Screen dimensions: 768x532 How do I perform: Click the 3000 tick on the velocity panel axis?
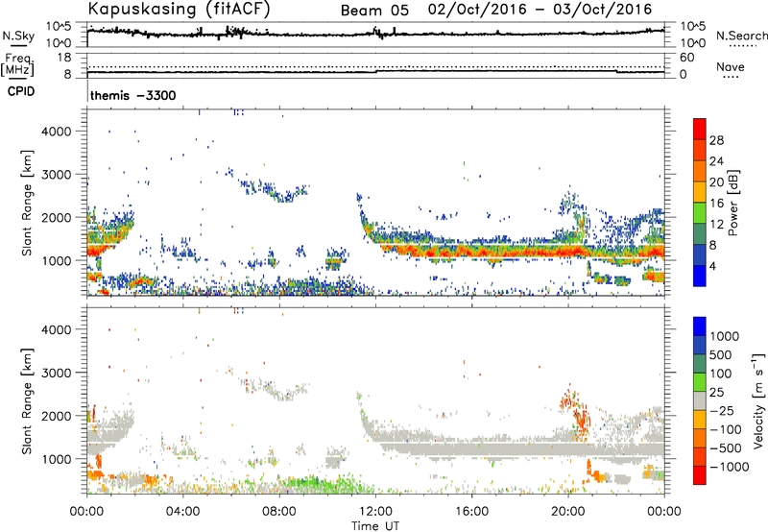coord(56,373)
